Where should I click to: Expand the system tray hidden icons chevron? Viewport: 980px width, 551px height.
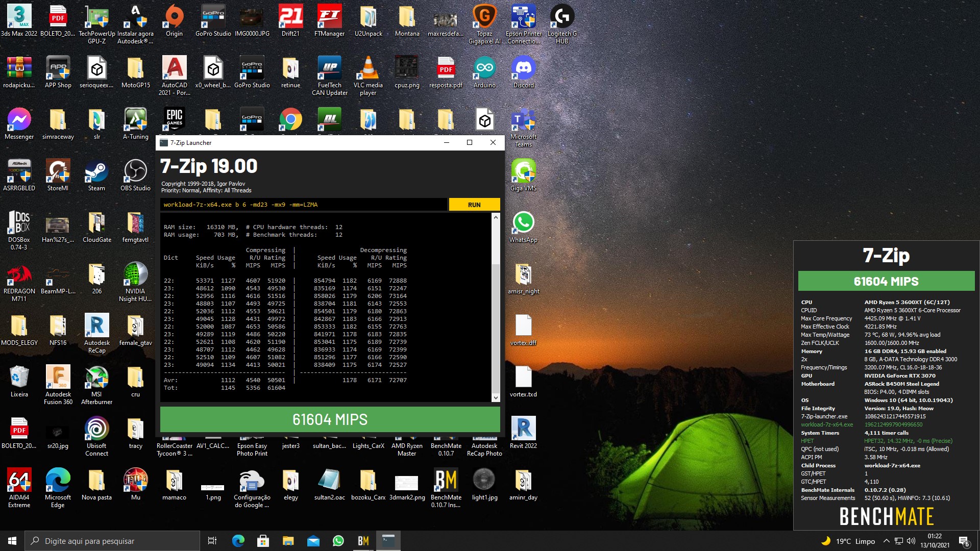click(887, 541)
